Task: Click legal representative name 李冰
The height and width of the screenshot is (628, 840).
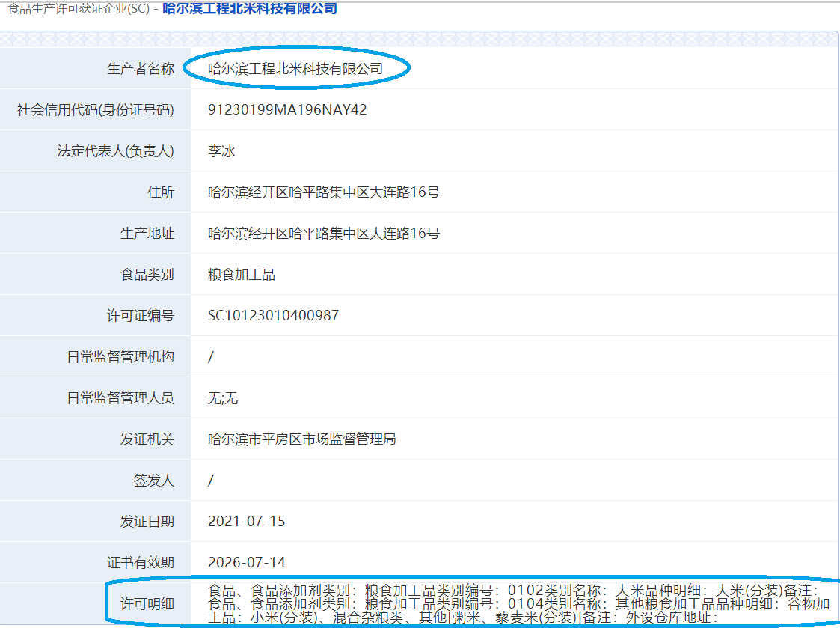Action: pos(221,150)
